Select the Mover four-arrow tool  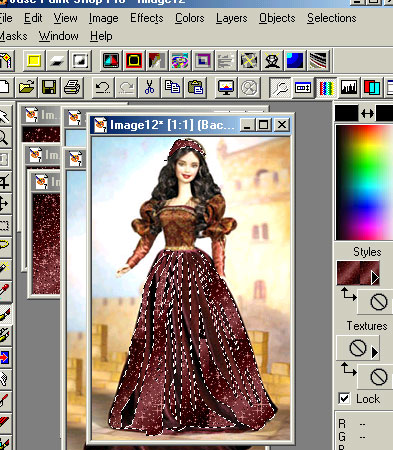coord(5,204)
